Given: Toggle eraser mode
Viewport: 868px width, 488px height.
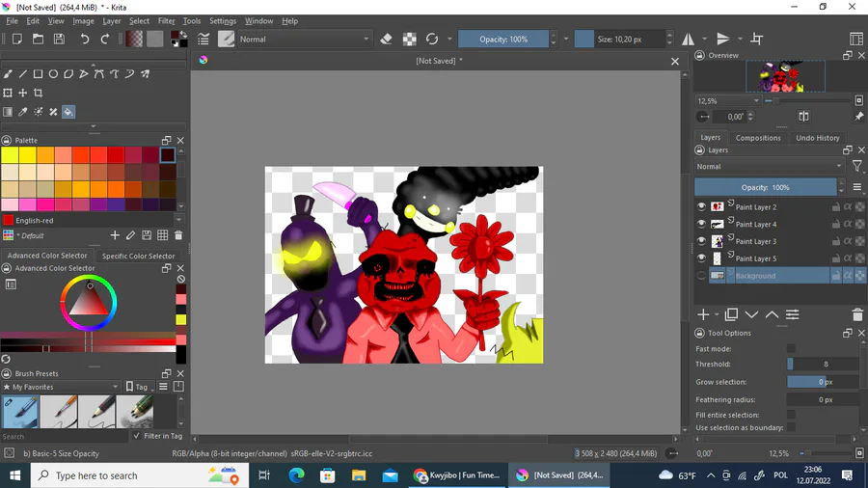Looking at the screenshot, I should coord(387,40).
